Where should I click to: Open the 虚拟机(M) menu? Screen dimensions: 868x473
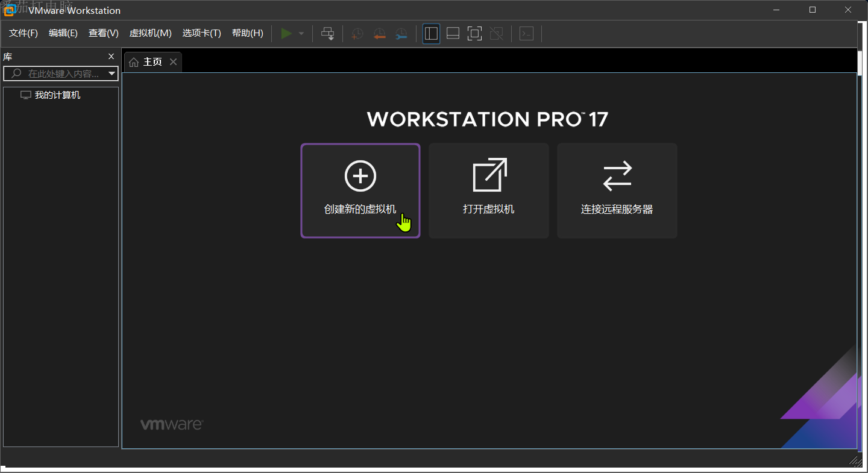151,33
